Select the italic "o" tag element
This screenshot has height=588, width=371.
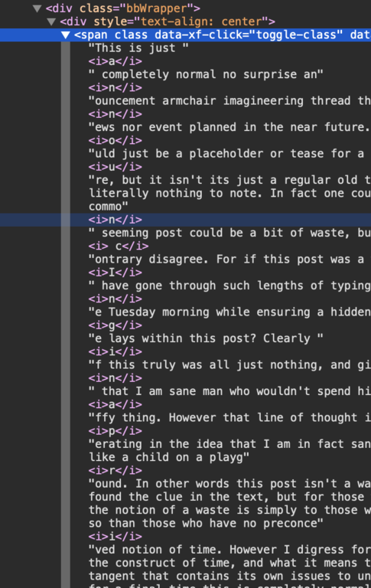(x=115, y=140)
